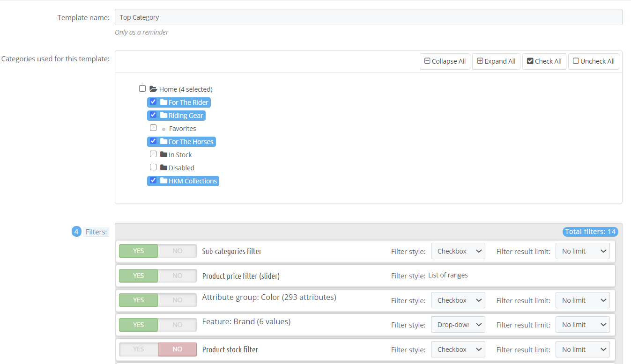This screenshot has width=631, height=364.
Task: Open Color attribute filter result limit dropdown
Action: click(x=582, y=300)
